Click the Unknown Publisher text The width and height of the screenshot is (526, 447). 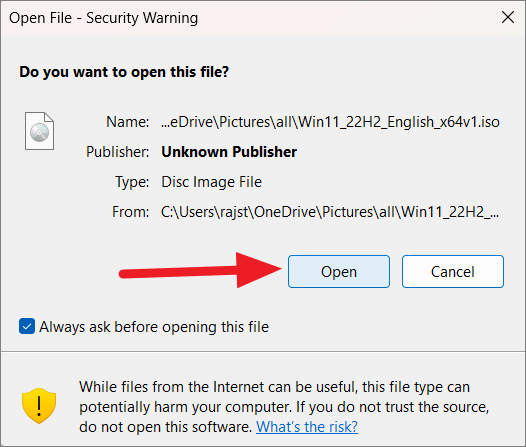tap(229, 152)
